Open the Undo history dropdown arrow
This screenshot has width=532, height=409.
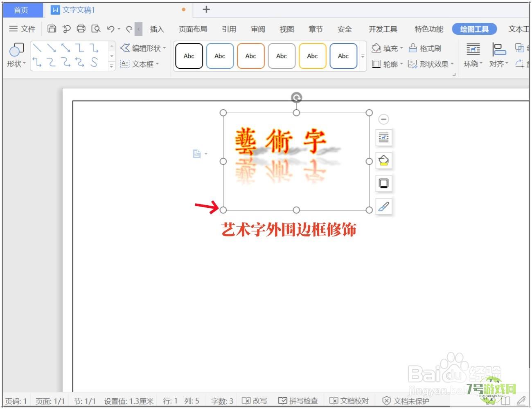pyautogui.click(x=119, y=29)
